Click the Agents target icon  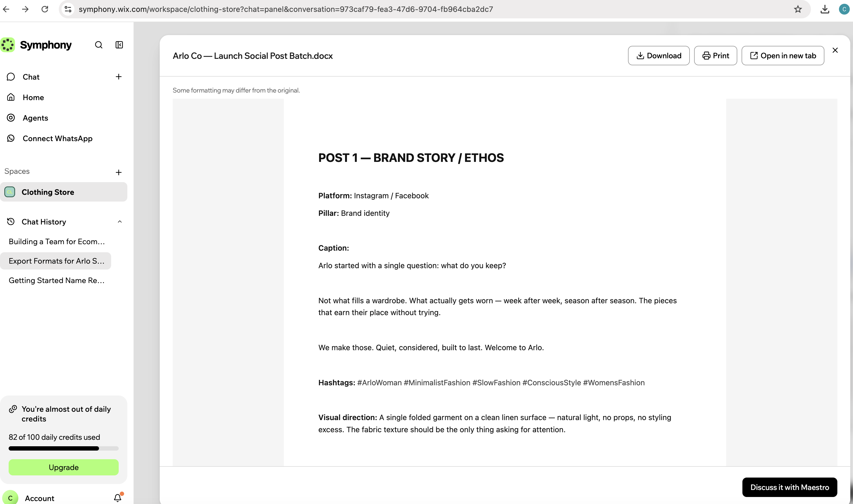tap(11, 118)
